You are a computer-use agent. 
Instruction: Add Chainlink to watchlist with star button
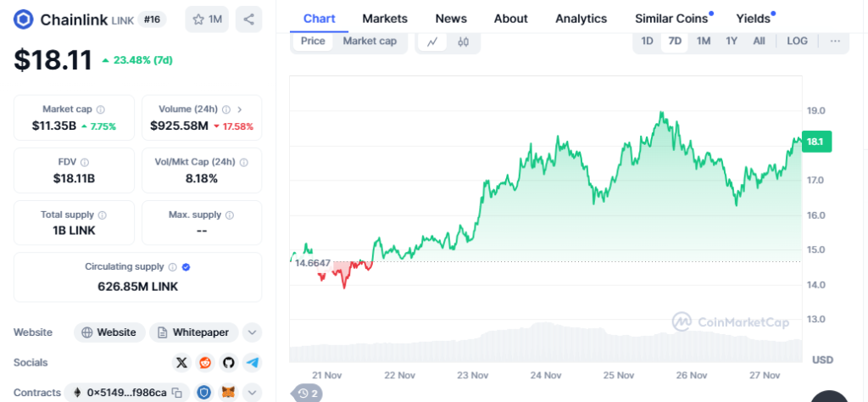coord(207,19)
